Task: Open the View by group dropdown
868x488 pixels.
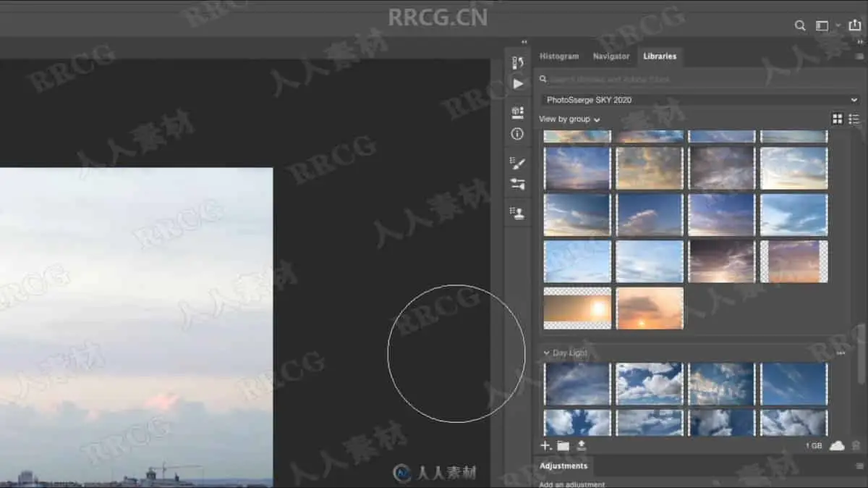Action: click(x=569, y=119)
